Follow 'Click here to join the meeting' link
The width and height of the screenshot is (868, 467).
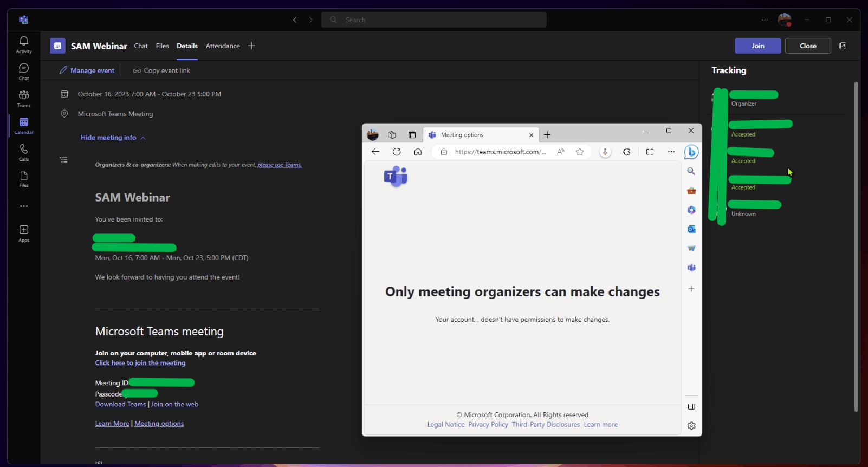pos(140,363)
